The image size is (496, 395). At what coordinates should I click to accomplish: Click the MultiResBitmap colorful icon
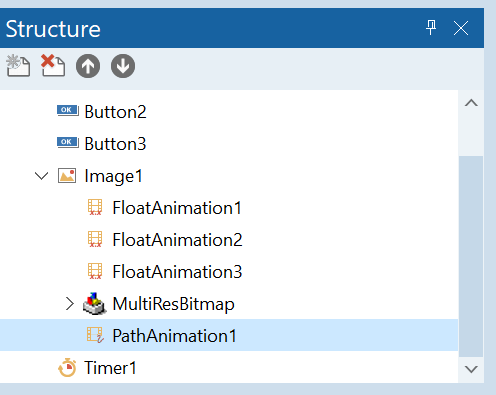[x=95, y=304]
